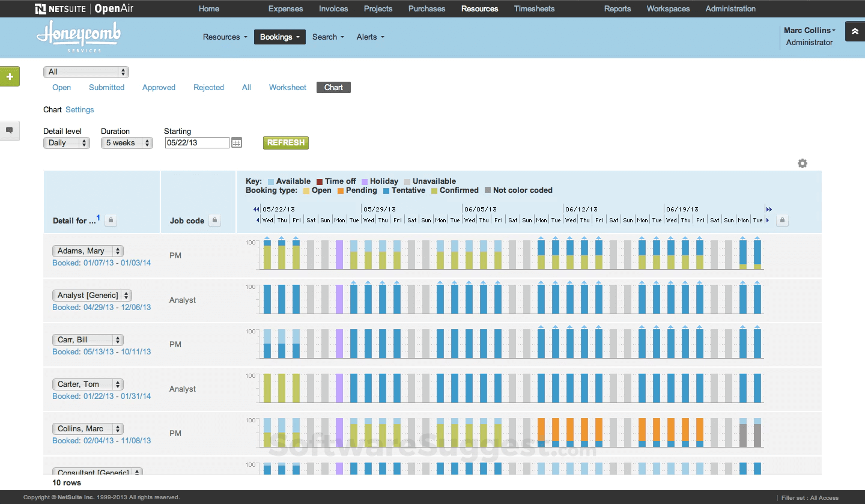Navigate back with the left double-arrow chevrons

[256, 209]
